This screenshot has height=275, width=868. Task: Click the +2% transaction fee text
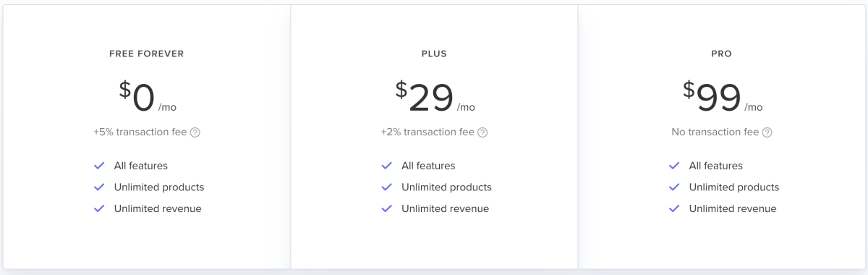pyautogui.click(x=427, y=132)
